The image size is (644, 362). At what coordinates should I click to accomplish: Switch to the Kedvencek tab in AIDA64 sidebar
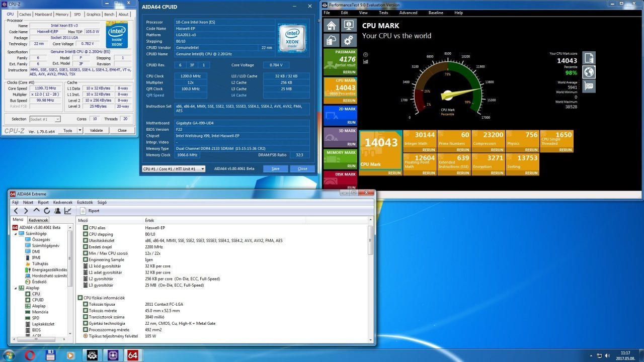pyautogui.click(x=38, y=220)
